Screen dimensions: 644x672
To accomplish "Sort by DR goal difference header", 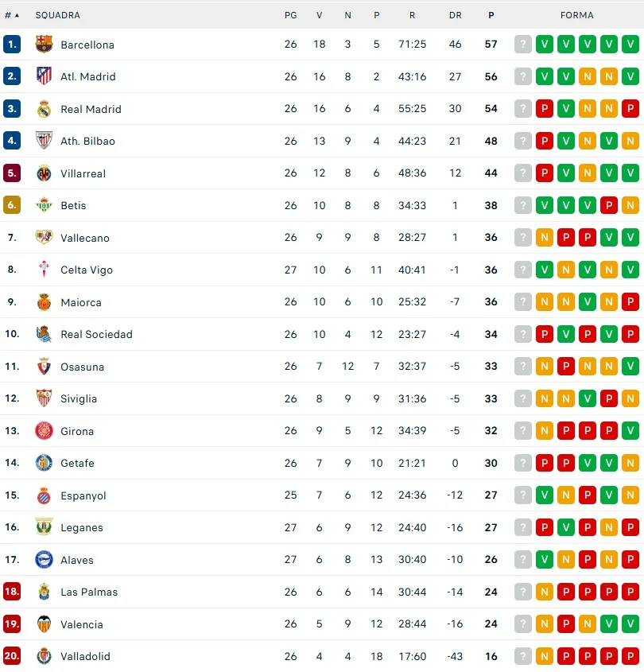I will click(455, 15).
